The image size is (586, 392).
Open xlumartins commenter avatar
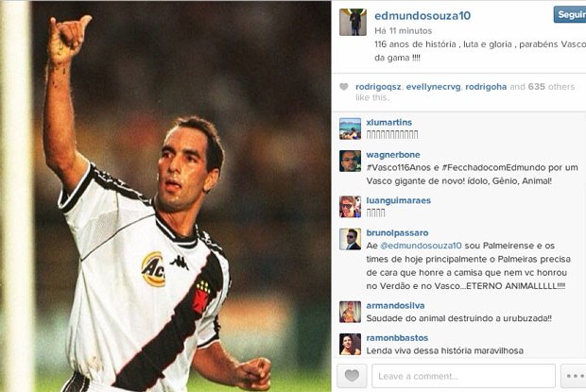[350, 128]
